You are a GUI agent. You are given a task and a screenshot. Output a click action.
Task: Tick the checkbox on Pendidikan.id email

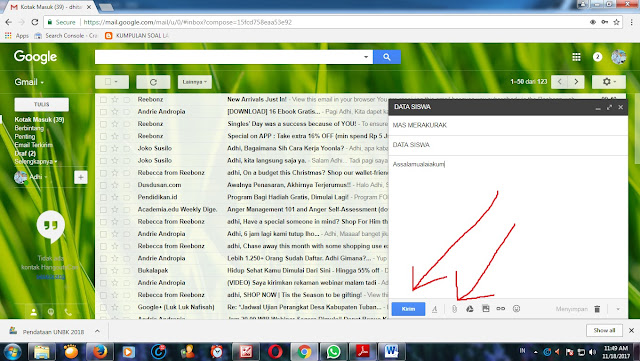tap(103, 198)
